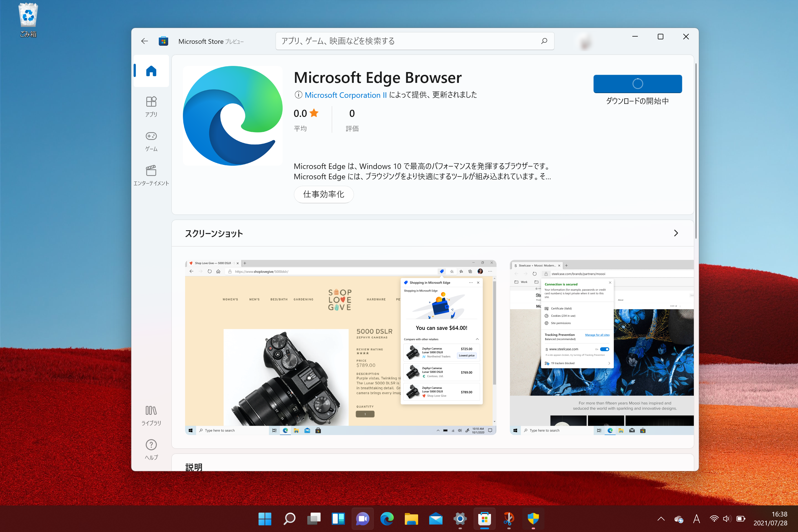Select the 仕事効率化 category tag
This screenshot has height=532, width=798.
(323, 195)
